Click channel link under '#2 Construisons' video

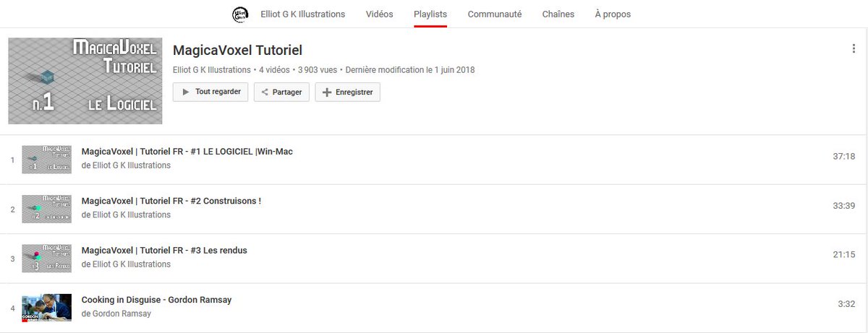(x=126, y=215)
